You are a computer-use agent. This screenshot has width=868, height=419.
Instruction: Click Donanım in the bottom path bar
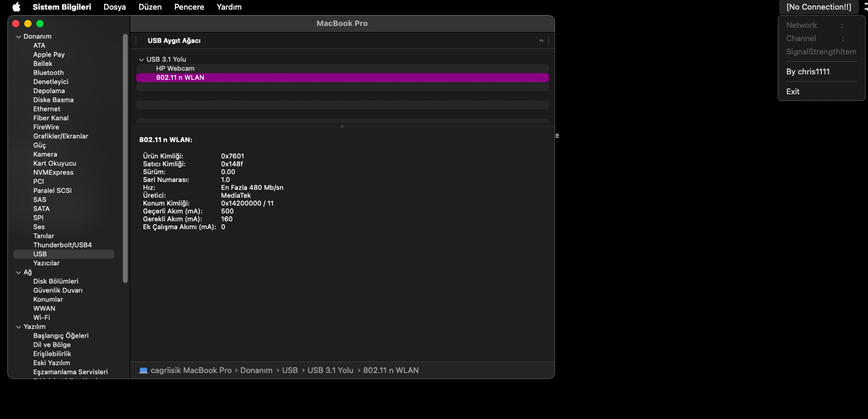coord(256,370)
